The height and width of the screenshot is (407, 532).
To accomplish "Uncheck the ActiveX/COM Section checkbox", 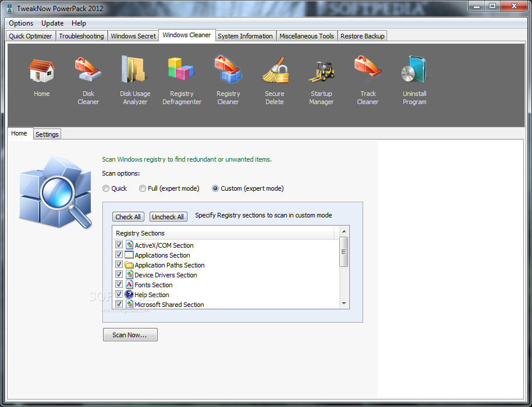I will click(119, 244).
